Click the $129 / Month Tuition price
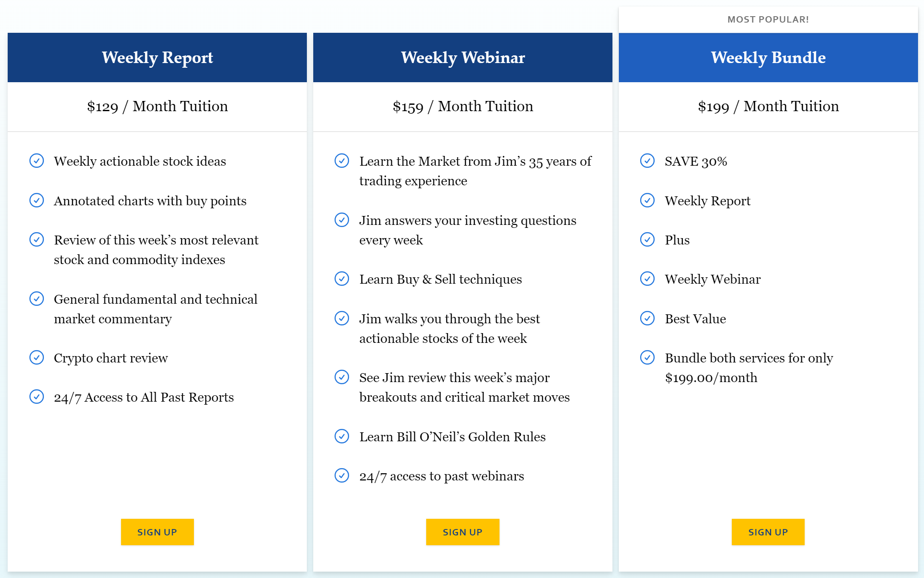 point(157,106)
